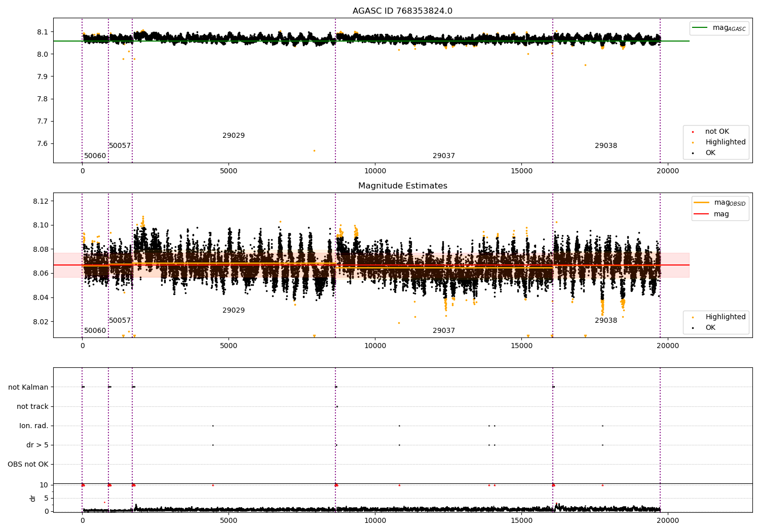Click the mag OBSID legend entry in middle plot
Screen dimensions: 760x532
pos(720,203)
